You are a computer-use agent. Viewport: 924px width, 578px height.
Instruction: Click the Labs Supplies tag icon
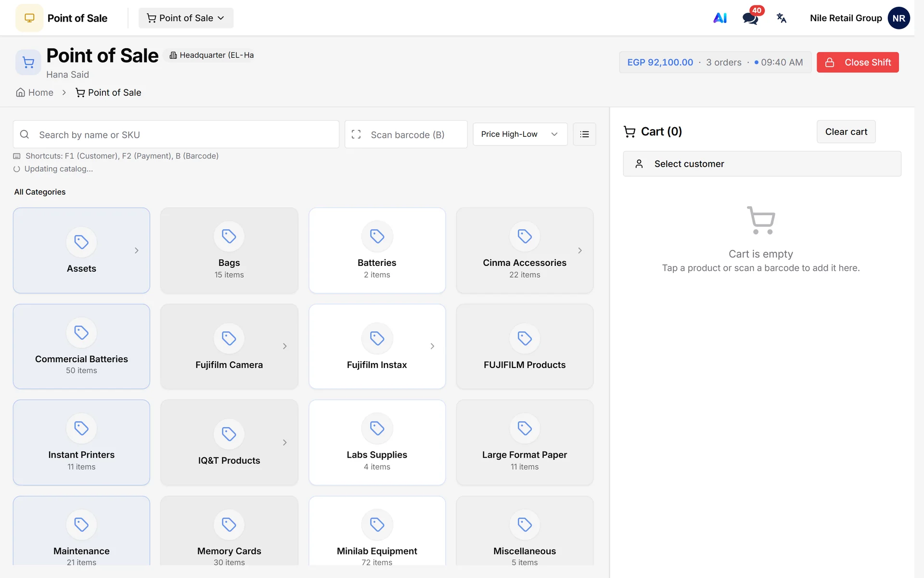pyautogui.click(x=377, y=428)
